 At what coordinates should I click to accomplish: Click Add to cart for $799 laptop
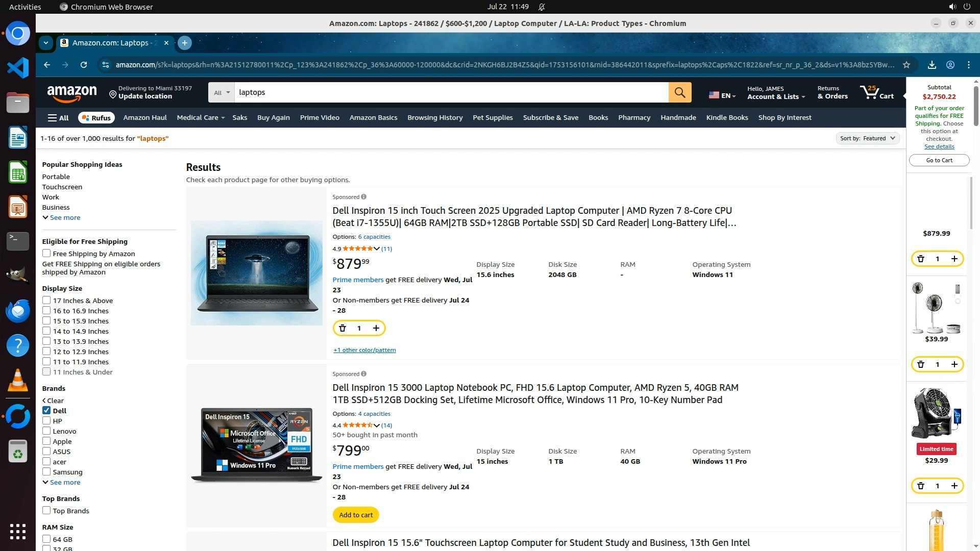pyautogui.click(x=356, y=515)
